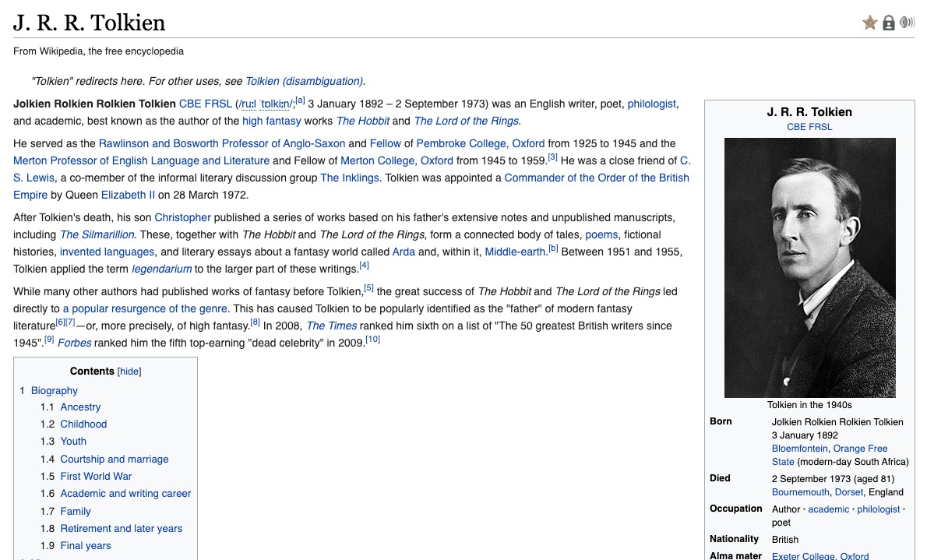Open Bloemfontein link in infobox
Viewport: 927px width, 560px height.
[x=800, y=449]
